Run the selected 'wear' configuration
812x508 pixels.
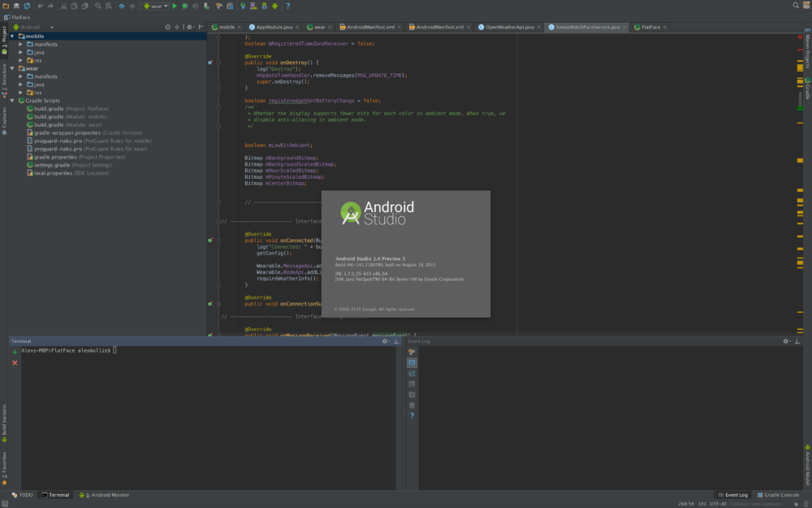tap(175, 6)
